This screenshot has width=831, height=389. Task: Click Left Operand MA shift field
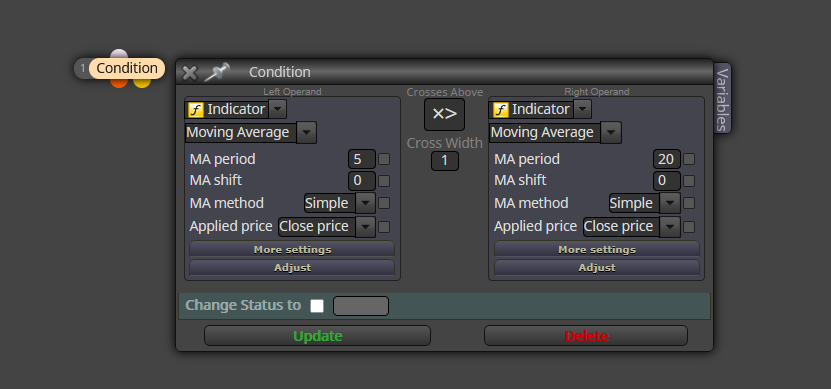point(362,181)
